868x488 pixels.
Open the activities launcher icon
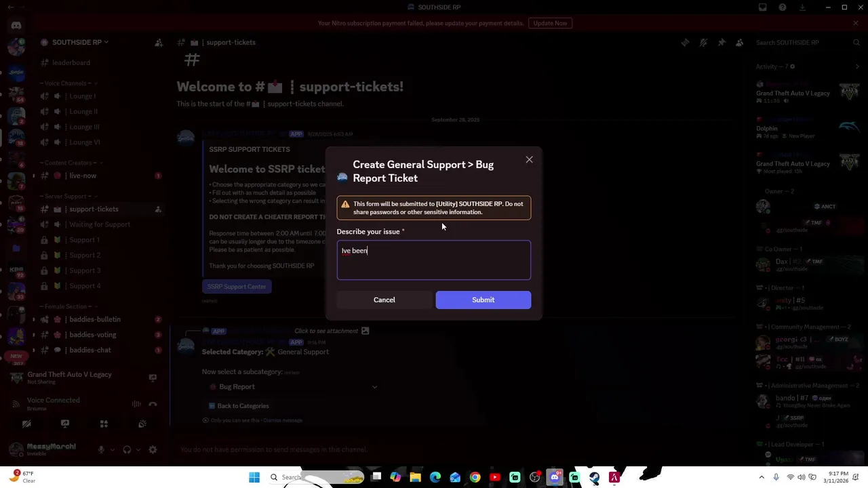104,424
